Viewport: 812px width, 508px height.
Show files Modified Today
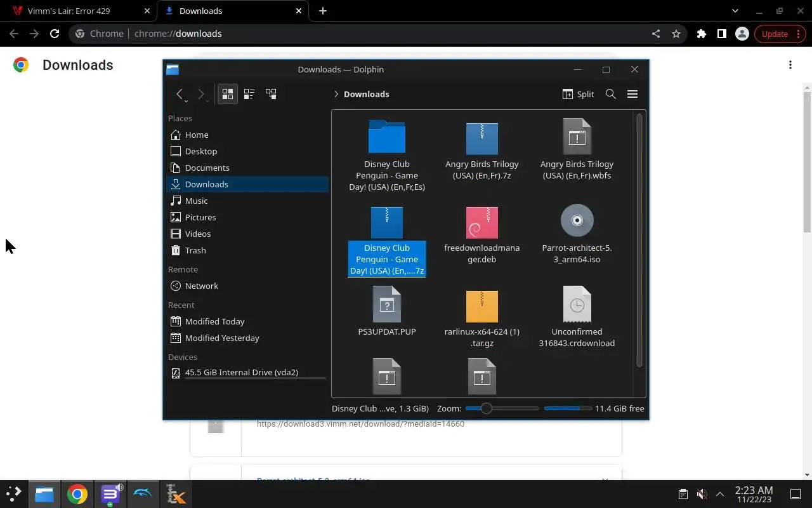tap(247, 321)
